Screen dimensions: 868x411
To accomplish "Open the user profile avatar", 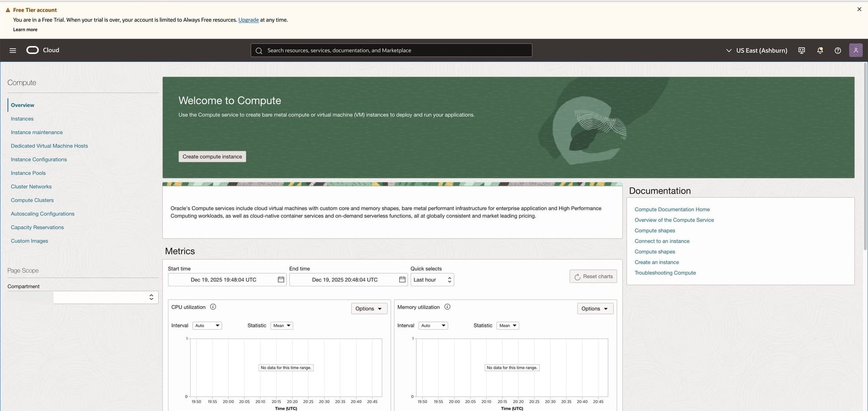I will [x=855, y=50].
